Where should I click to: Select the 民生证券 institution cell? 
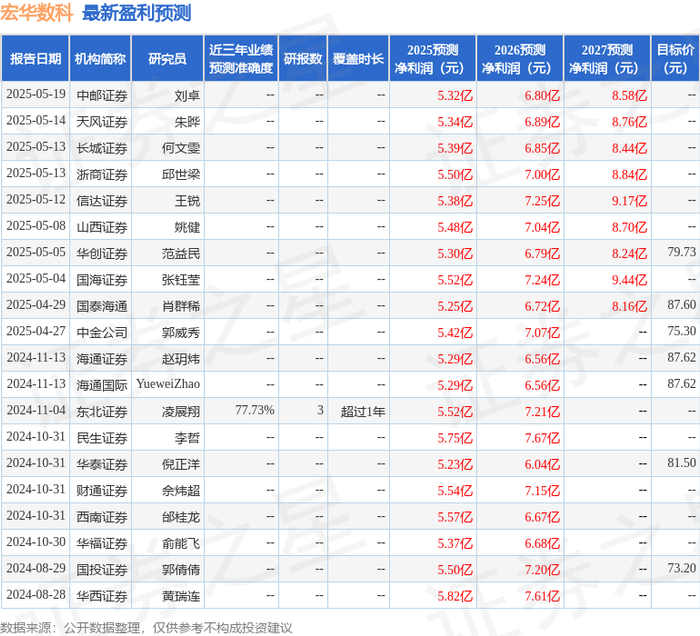pos(102,437)
